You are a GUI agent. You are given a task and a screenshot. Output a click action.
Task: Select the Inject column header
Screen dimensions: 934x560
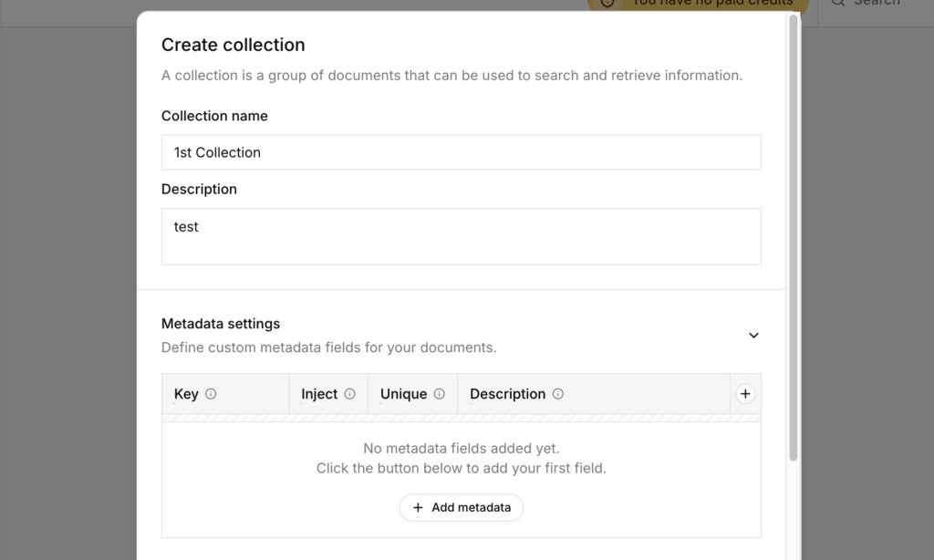tap(319, 394)
